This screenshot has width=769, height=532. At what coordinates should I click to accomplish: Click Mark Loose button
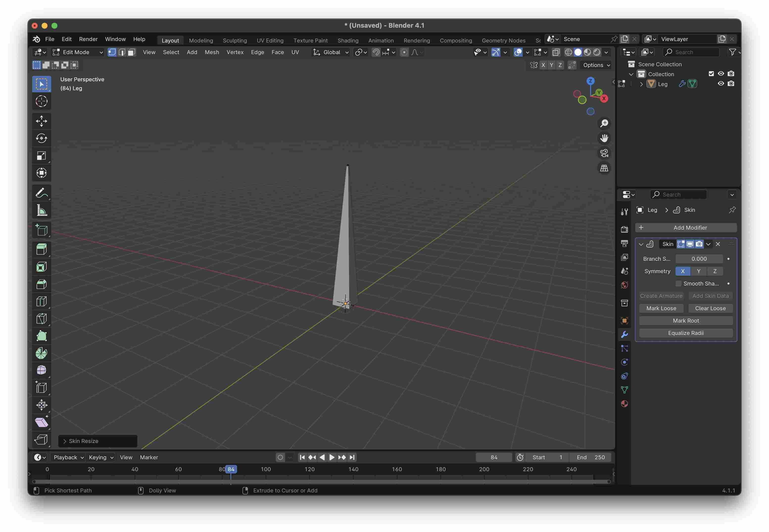(x=661, y=308)
